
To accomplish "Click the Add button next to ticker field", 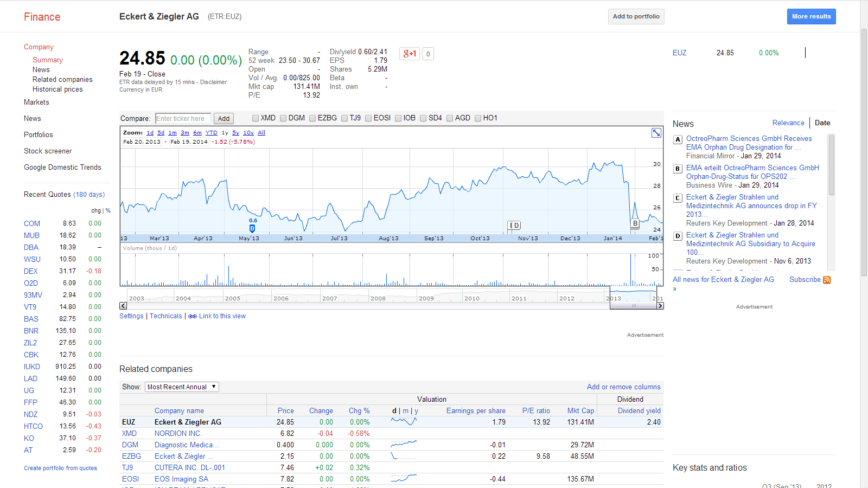I will coord(224,119).
